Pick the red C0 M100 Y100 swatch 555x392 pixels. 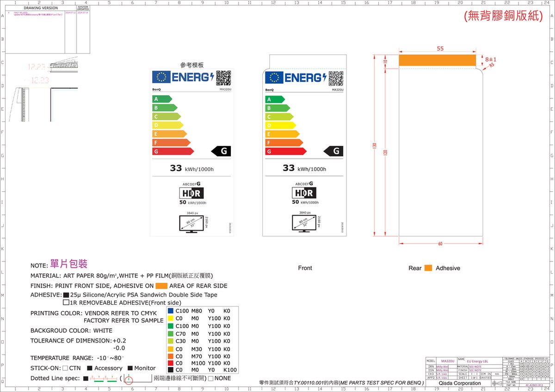pos(171,363)
